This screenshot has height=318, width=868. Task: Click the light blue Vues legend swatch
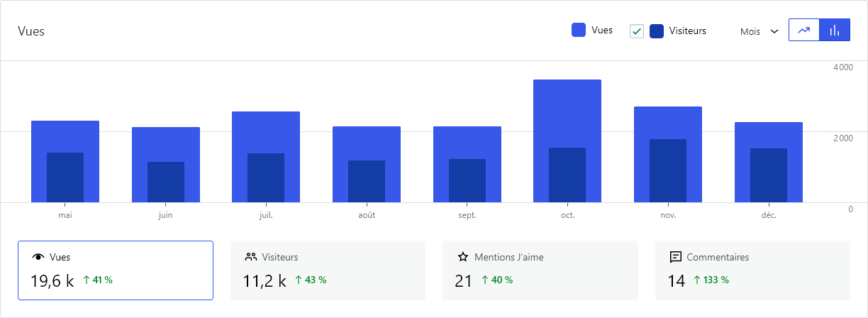click(x=579, y=31)
